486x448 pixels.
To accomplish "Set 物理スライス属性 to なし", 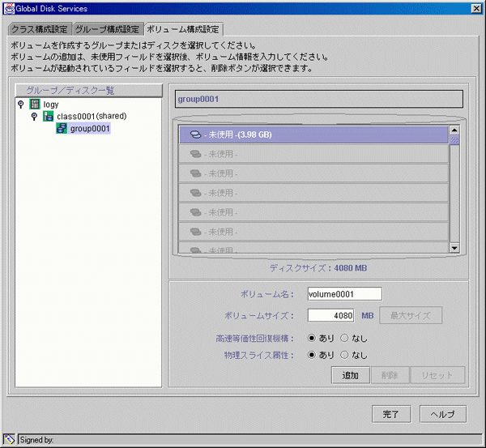I will pos(344,355).
